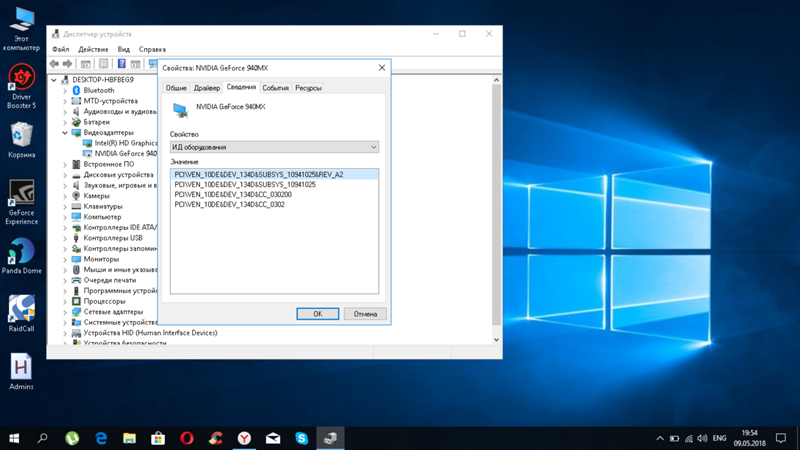Click the show/hide console tree toolbar icon
Screen dimensions: 800x450
coord(86,64)
